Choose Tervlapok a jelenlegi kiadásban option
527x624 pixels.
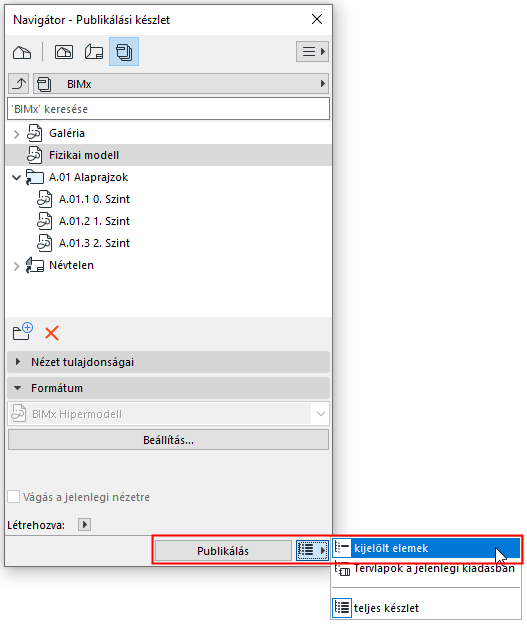[x=426, y=569]
